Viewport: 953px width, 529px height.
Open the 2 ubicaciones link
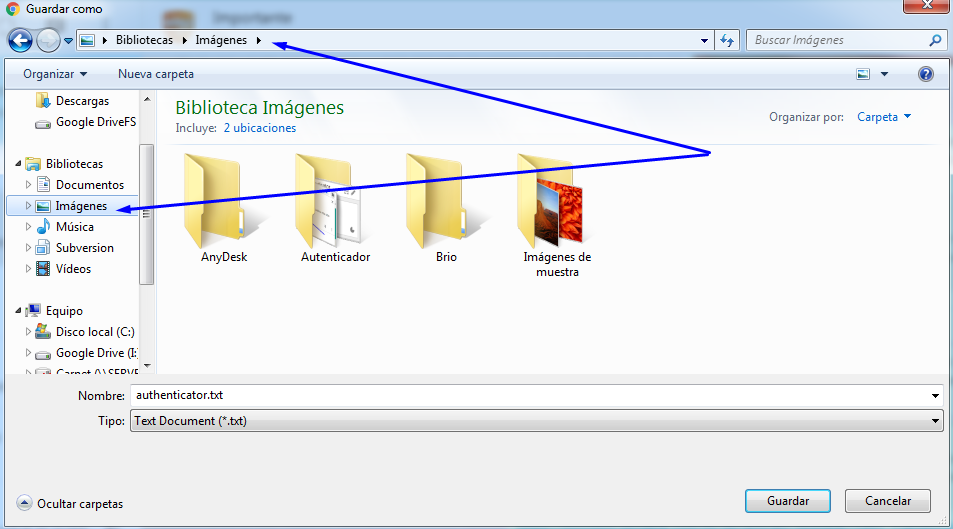point(259,128)
